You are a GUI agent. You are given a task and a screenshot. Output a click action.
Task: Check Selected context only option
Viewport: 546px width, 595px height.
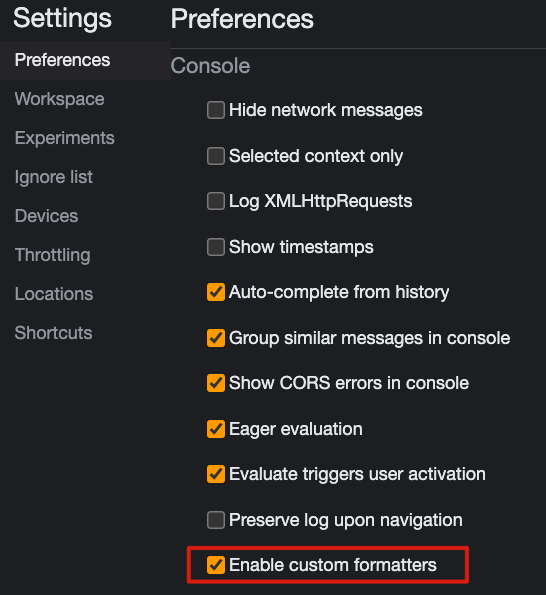216,156
